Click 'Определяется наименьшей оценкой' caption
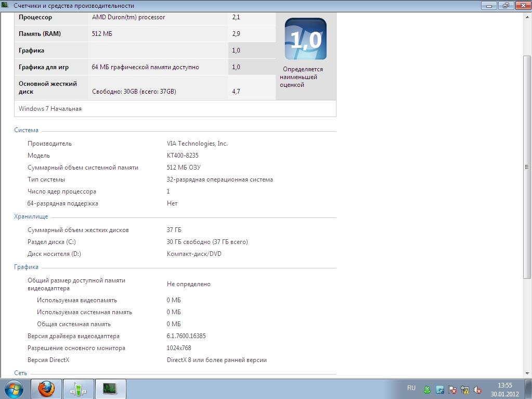 point(301,77)
